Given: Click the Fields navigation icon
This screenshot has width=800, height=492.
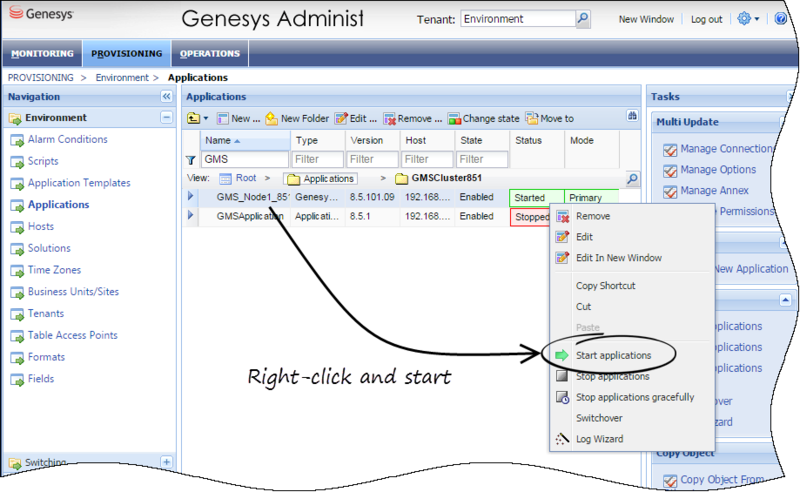Looking at the screenshot, I should 17,379.
